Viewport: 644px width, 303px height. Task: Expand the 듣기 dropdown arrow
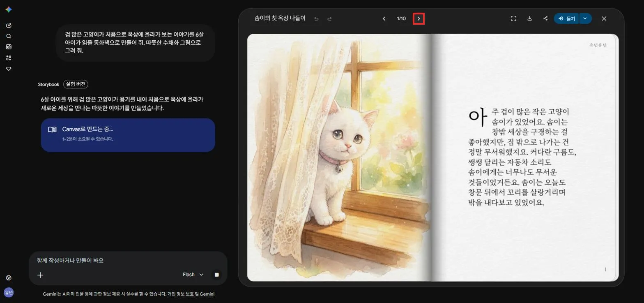tap(585, 19)
